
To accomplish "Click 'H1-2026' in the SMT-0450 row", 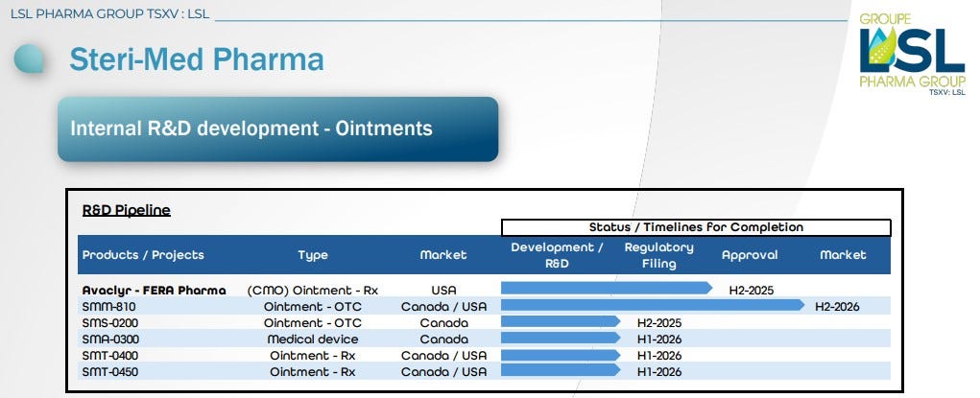I will (x=659, y=372).
